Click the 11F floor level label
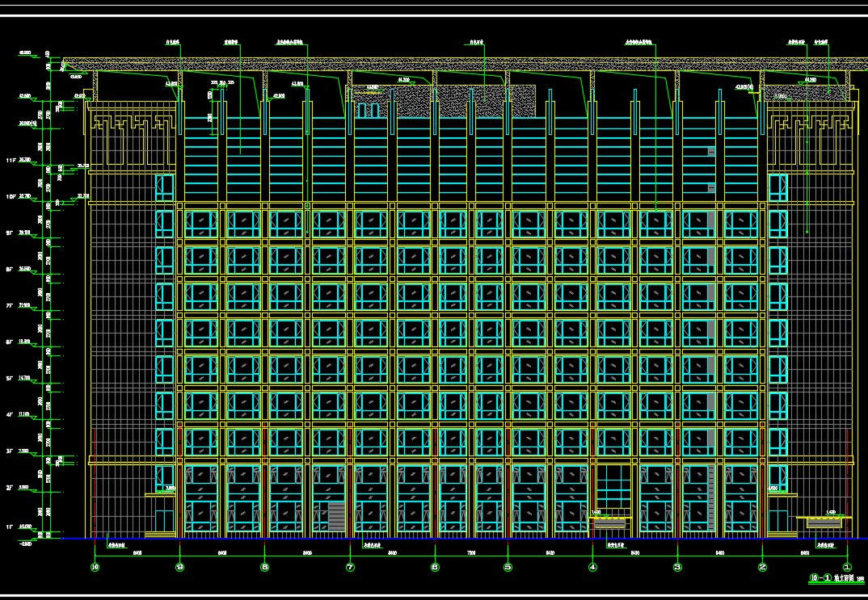 [11, 161]
